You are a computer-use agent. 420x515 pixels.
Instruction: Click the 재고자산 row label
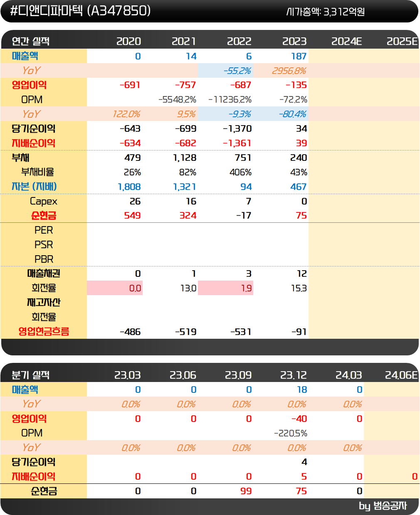[44, 302]
